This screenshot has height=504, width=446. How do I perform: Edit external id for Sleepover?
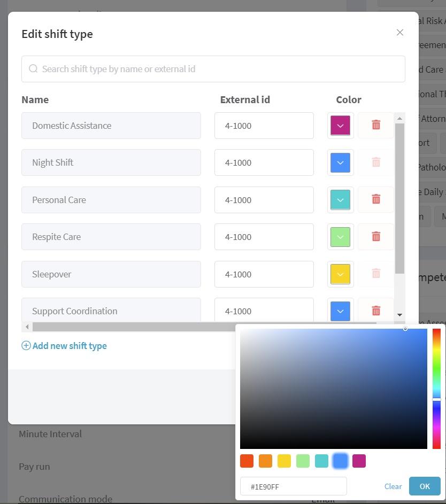click(264, 274)
